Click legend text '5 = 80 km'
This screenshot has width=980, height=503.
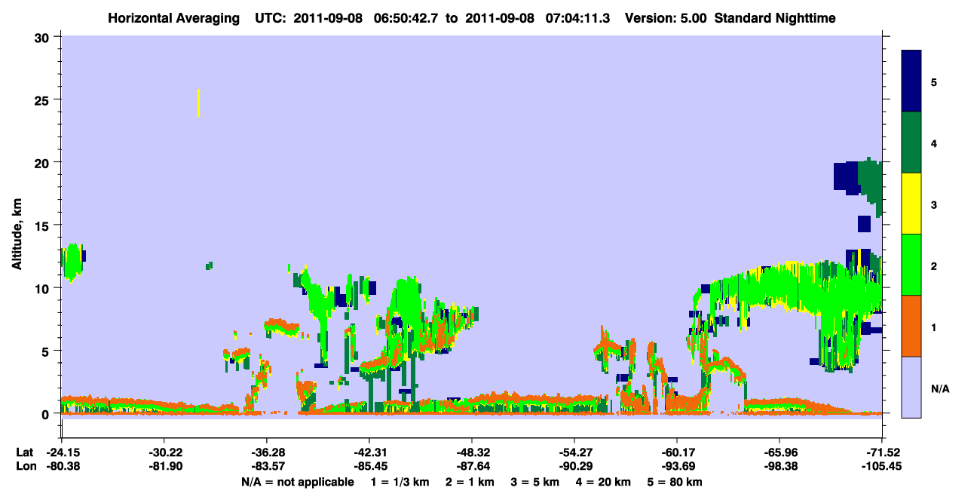click(675, 482)
